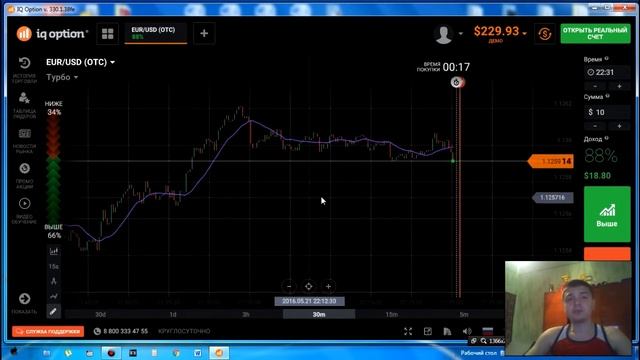Image resolution: width=640 pixels, height=360 pixels.
Task: Open the promo offers sidebar icon
Action: pos(24,168)
